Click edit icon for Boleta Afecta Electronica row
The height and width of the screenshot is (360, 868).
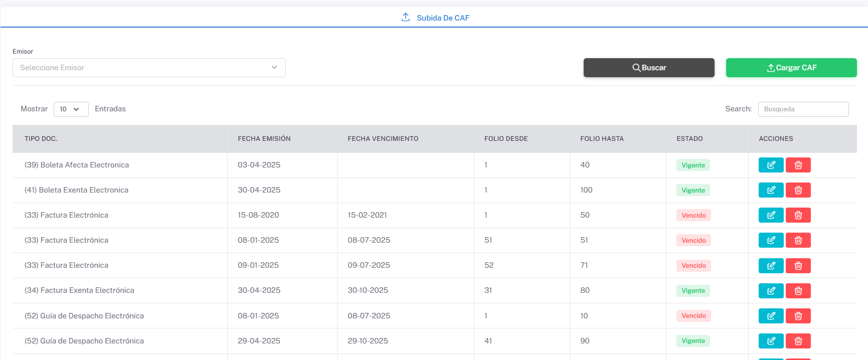coord(771,165)
